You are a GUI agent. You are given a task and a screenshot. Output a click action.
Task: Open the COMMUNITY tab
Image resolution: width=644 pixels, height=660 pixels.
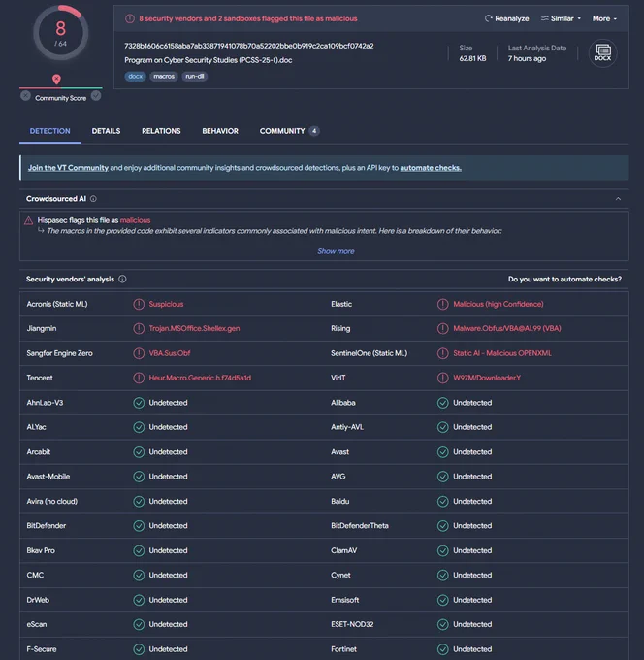pyautogui.click(x=289, y=131)
